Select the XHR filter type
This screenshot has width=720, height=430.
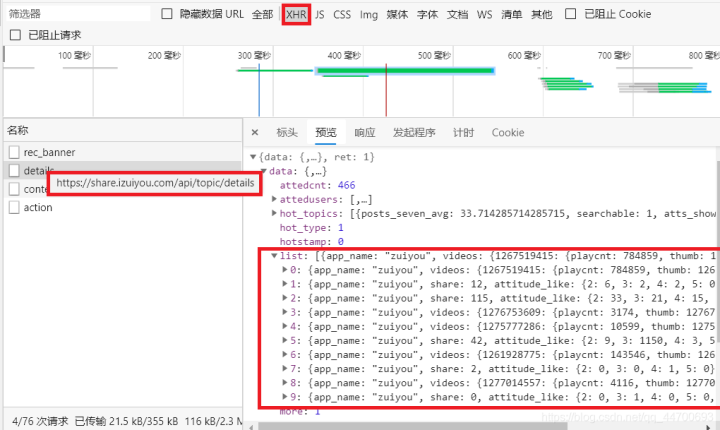click(x=296, y=14)
